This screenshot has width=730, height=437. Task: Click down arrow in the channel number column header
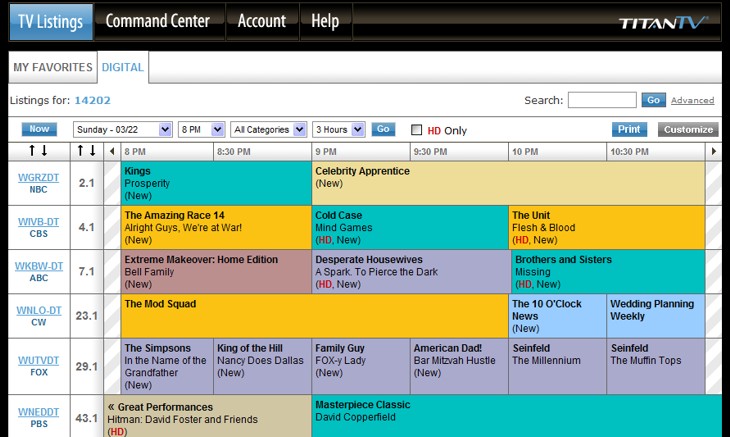click(x=93, y=151)
